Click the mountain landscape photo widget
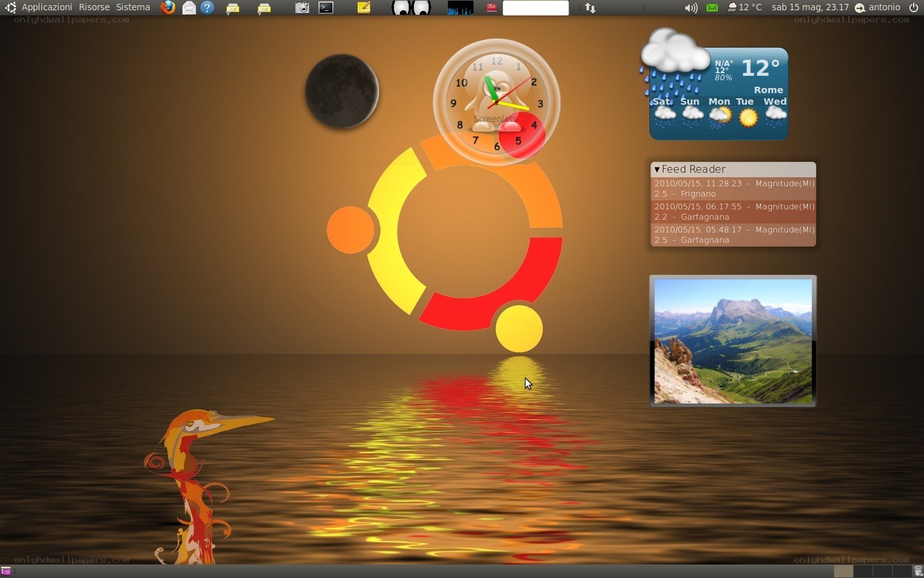 pos(733,341)
